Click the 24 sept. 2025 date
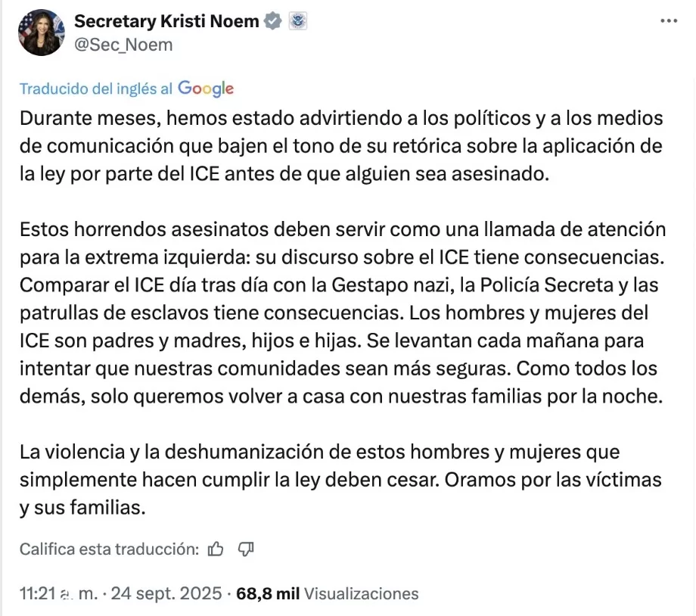This screenshot has height=616, width=696. click(166, 593)
